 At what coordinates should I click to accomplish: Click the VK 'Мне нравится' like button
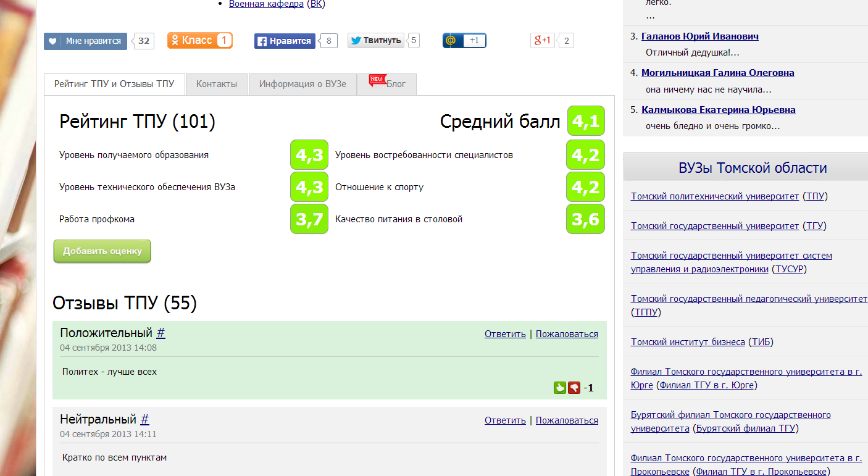(x=85, y=41)
